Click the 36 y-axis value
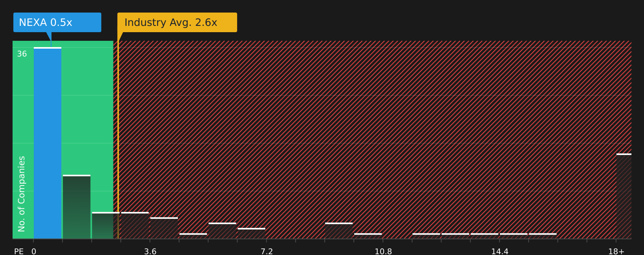 [22, 54]
